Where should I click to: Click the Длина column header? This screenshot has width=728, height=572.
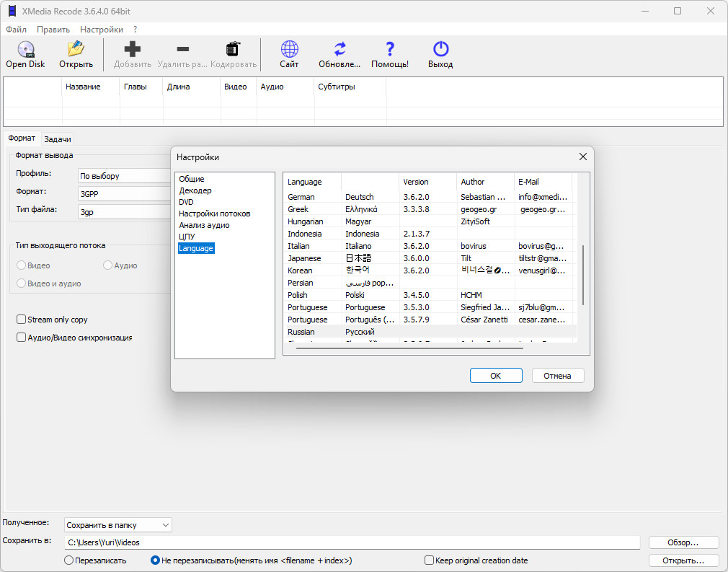pyautogui.click(x=192, y=87)
